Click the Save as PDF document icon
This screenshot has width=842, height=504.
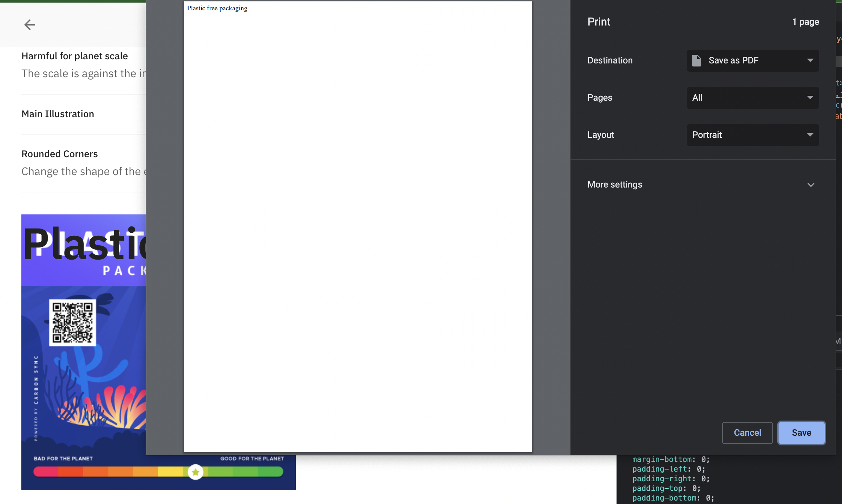(x=697, y=60)
